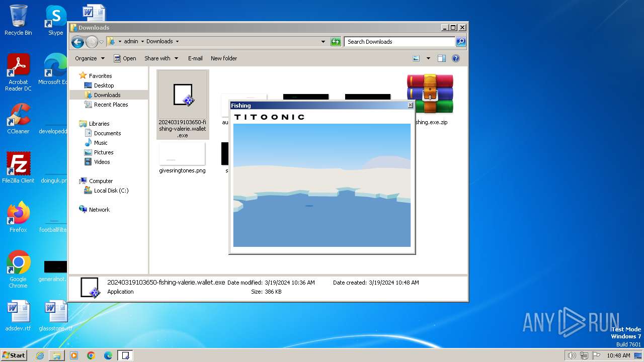The image size is (644, 362).
Task: Open more view options dropdown arrow
Action: 428,58
